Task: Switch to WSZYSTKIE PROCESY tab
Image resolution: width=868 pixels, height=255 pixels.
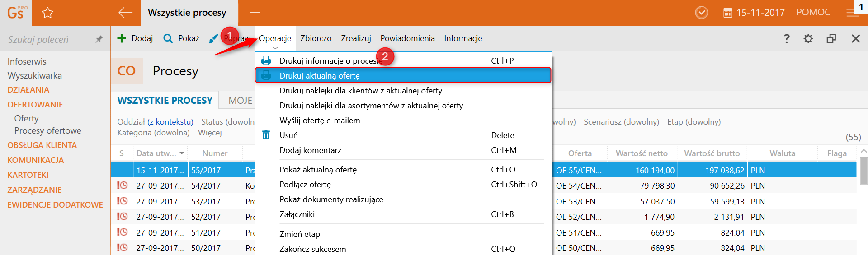Action: 165,100
